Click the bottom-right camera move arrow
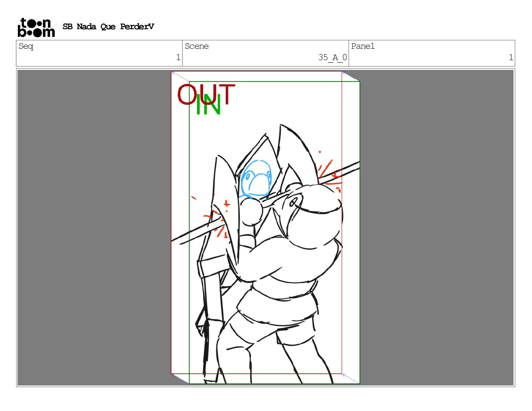This screenshot has height=411, width=532. click(351, 378)
